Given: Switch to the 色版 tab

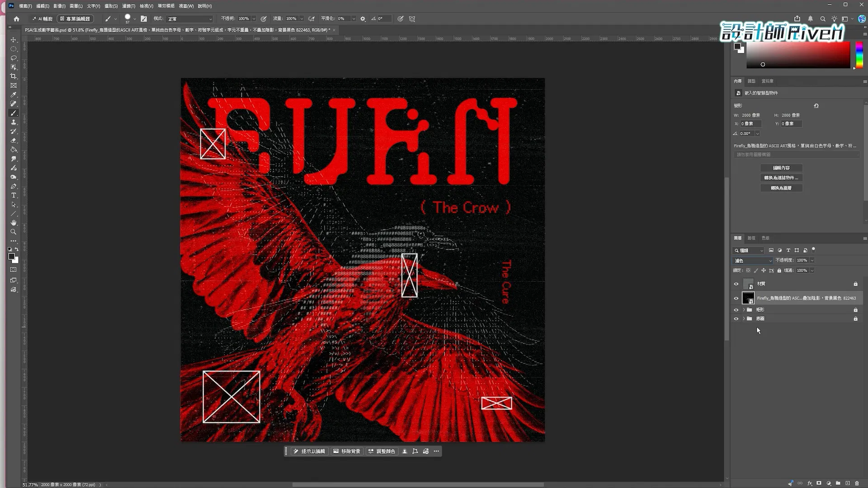Looking at the screenshot, I should [765, 238].
